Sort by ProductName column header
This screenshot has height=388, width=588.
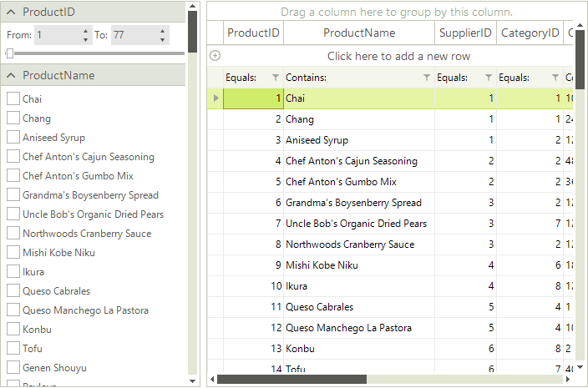click(359, 33)
